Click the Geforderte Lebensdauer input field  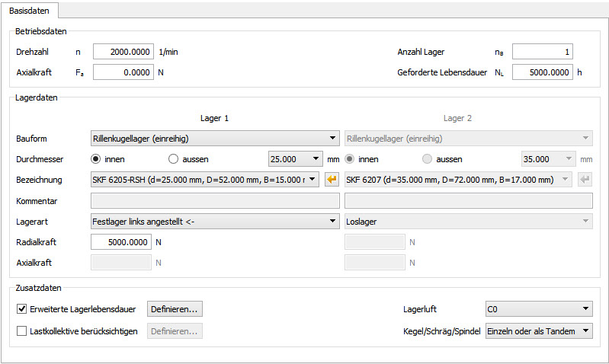[542, 72]
